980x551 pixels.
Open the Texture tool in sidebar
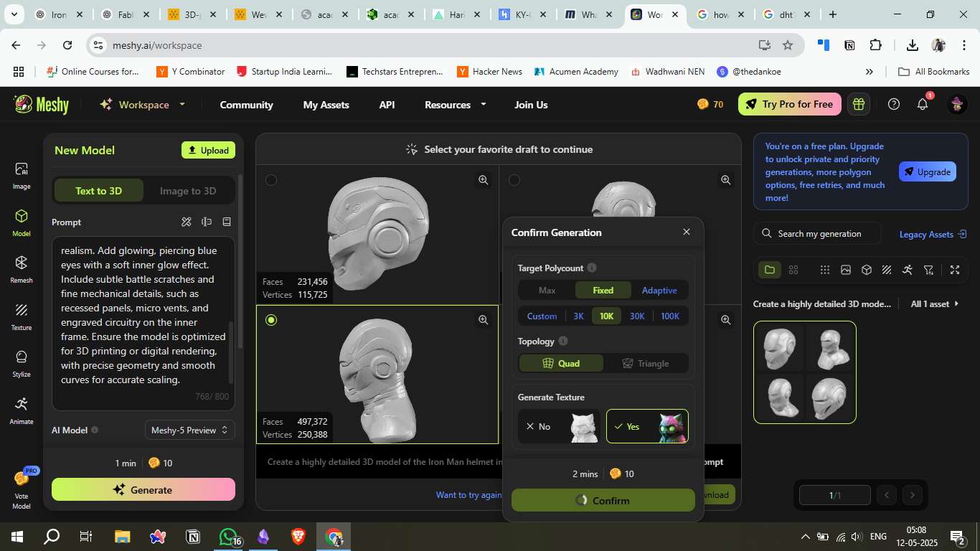[x=22, y=317]
